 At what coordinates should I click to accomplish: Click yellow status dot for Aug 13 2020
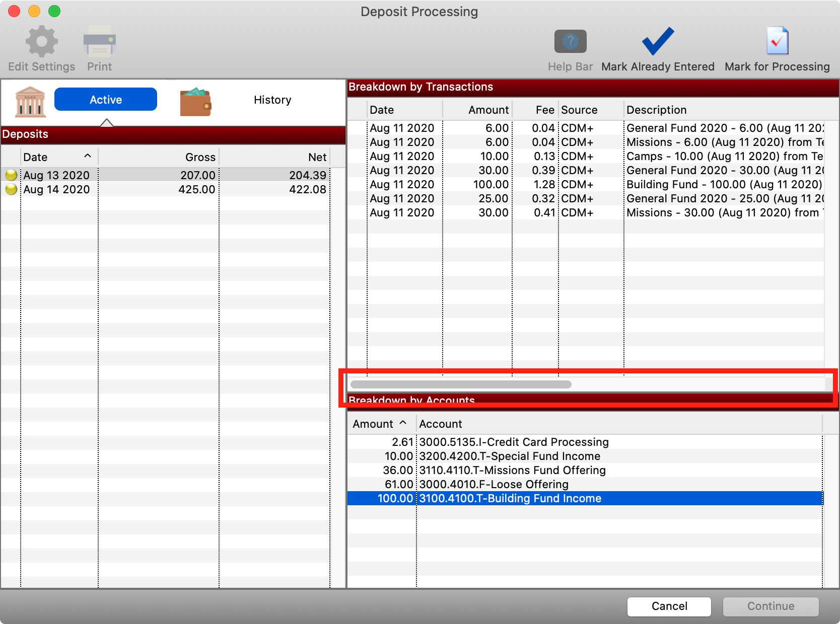pyautogui.click(x=11, y=175)
